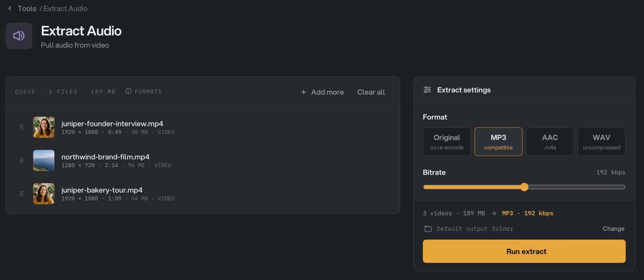644x280 pixels.
Task: Grab the drag handle for juniper-founder-interview.mp4
Action: click(x=22, y=127)
